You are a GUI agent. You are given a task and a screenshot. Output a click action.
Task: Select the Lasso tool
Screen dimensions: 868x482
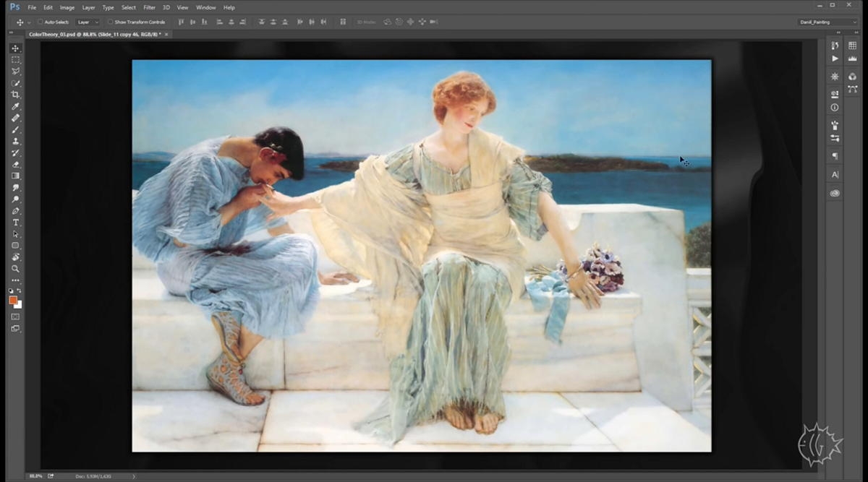[15, 72]
